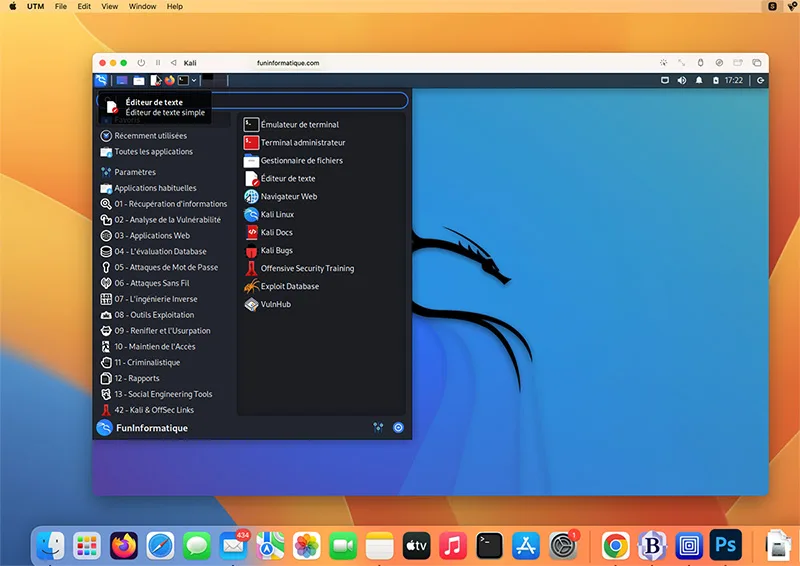Click the blue session logout circle in menu
800x566 pixels.
tap(398, 427)
